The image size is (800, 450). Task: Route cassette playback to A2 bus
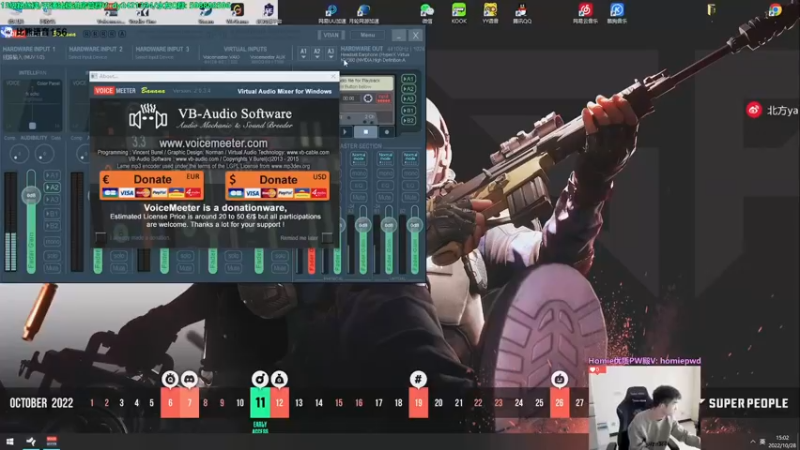(408, 89)
